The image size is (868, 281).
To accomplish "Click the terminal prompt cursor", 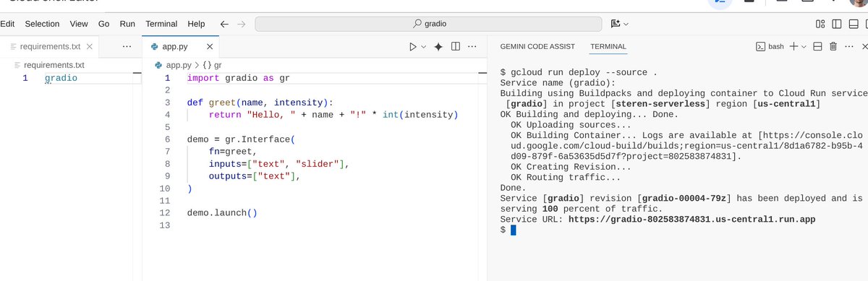I will click(514, 230).
